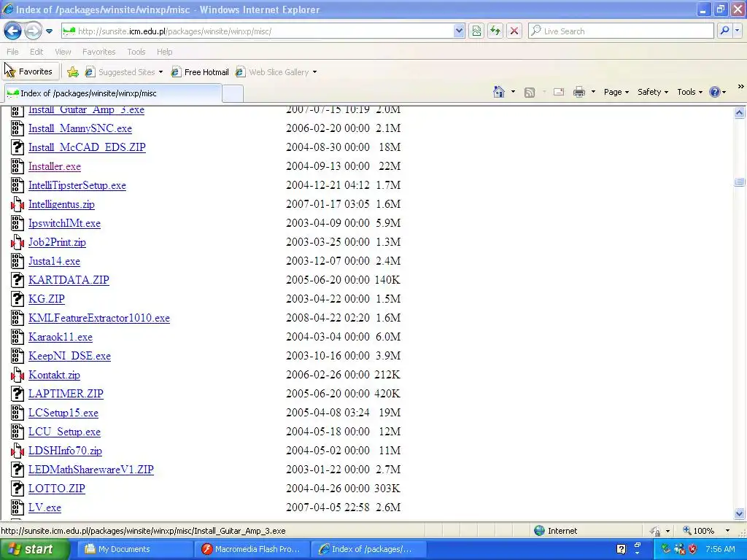Open the Safety dropdown menu
747x560 pixels.
pyautogui.click(x=653, y=92)
